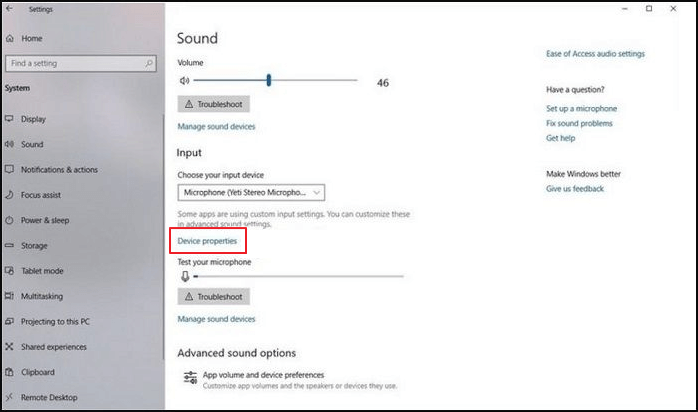The width and height of the screenshot is (698, 412).
Task: Click the volume value 46
Action: [x=383, y=83]
